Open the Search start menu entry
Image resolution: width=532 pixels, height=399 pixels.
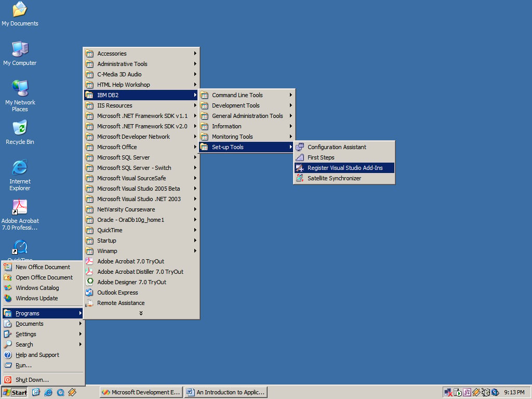coord(43,344)
